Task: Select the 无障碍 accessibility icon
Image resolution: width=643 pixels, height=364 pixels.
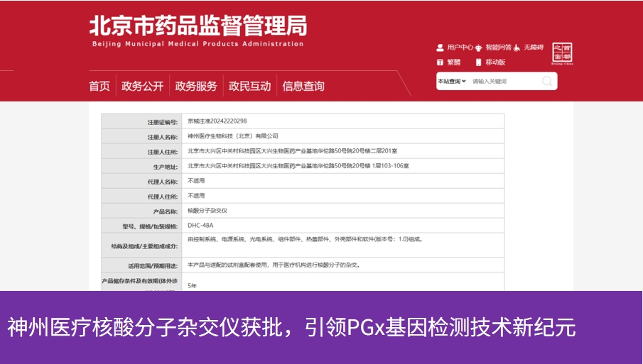Action: coord(517,48)
